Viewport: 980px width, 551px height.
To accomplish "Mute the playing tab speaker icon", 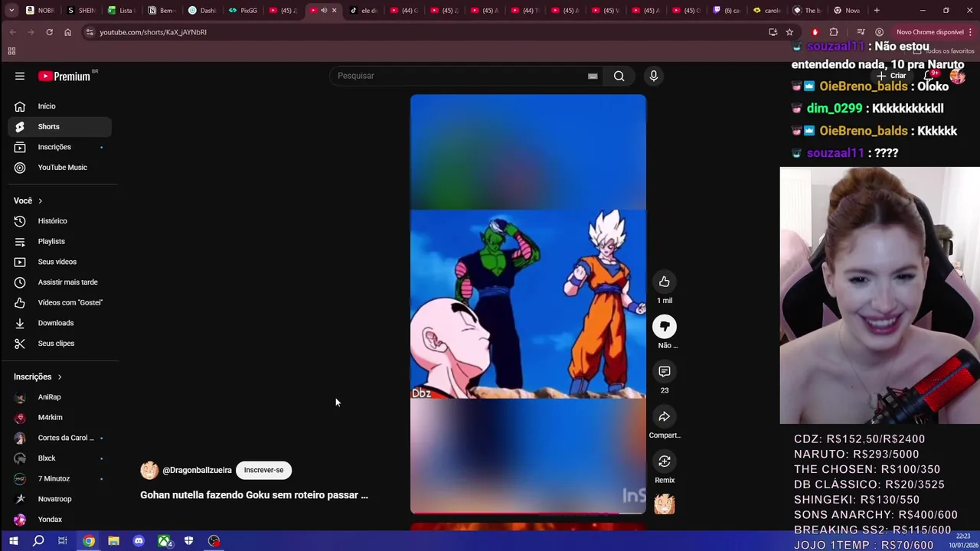I will (x=324, y=10).
